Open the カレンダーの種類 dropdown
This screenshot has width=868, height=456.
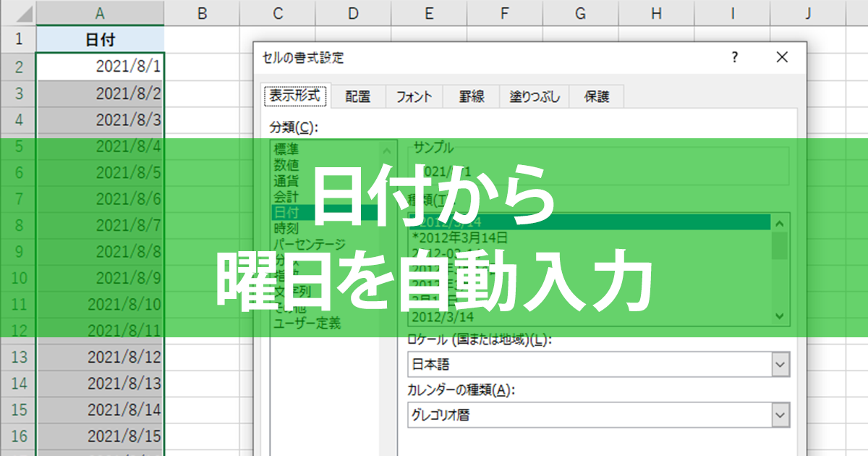click(780, 415)
